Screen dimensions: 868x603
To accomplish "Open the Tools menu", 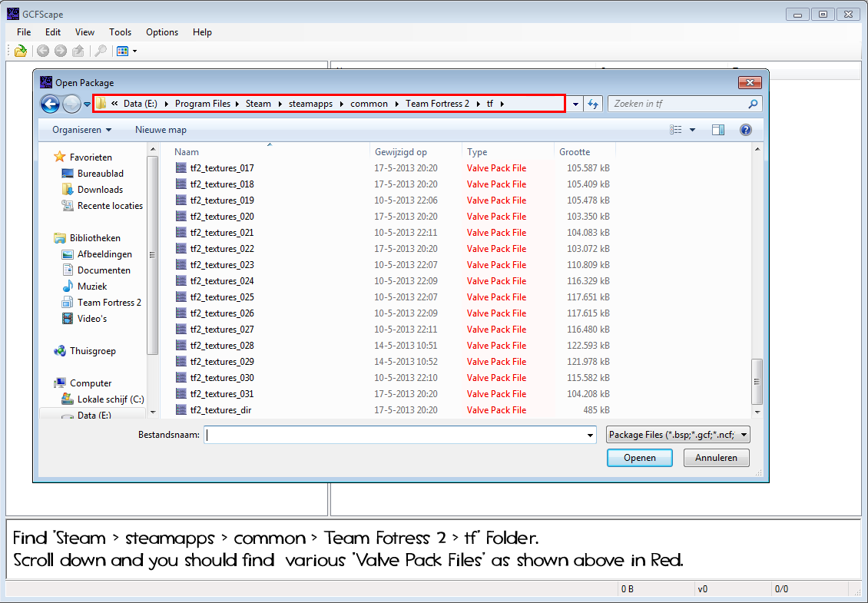I will pyautogui.click(x=120, y=32).
